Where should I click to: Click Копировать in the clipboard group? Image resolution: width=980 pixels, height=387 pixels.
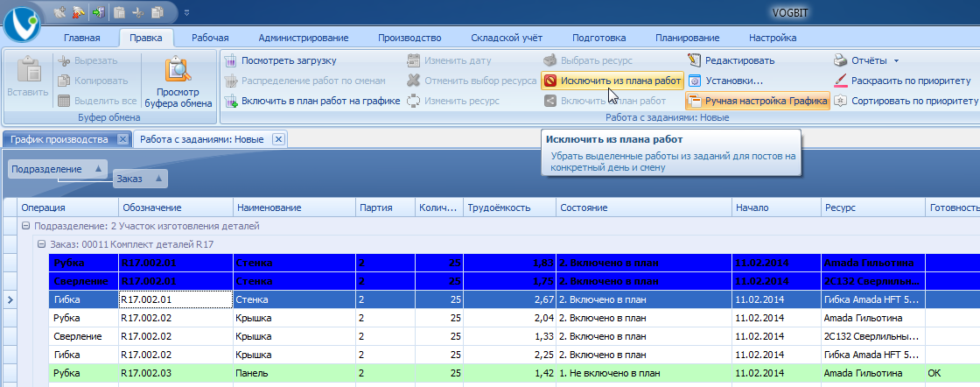[93, 81]
